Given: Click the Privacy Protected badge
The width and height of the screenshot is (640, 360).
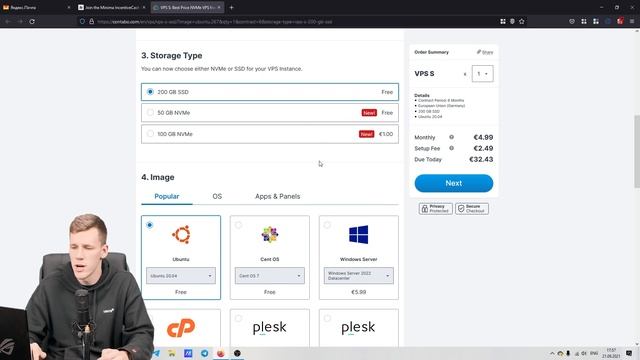Looking at the screenshot, I should click(x=436, y=209).
